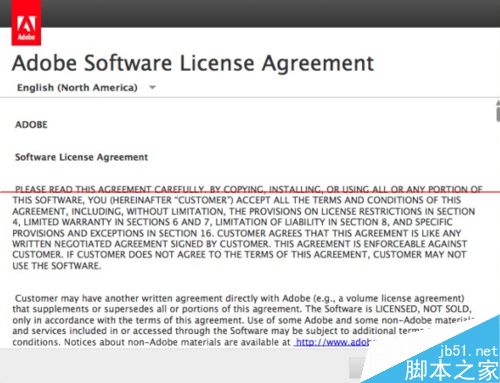The height and width of the screenshot is (383, 500).
Task: Open the English (North America) language dropdown
Action: click(x=86, y=88)
